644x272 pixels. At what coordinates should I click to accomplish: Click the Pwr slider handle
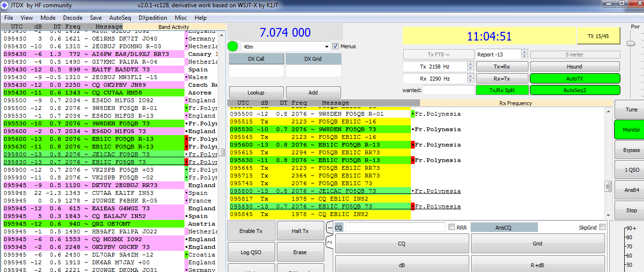pyautogui.click(x=631, y=43)
